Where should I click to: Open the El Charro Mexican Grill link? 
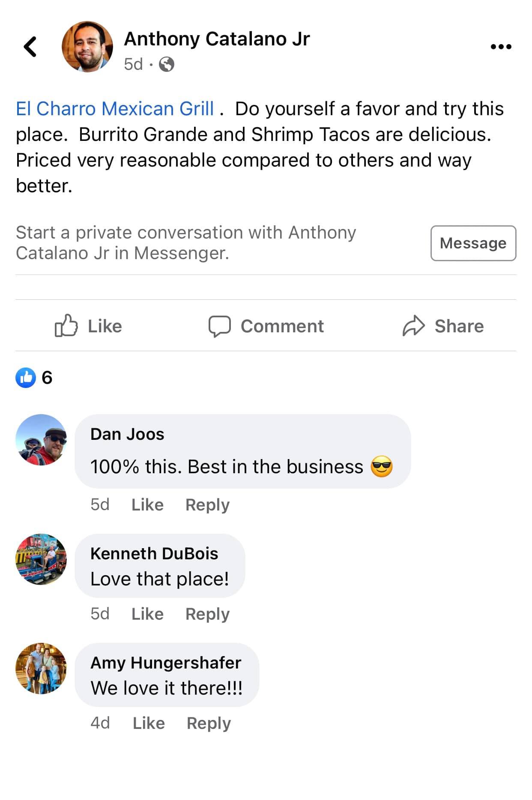[x=114, y=109]
